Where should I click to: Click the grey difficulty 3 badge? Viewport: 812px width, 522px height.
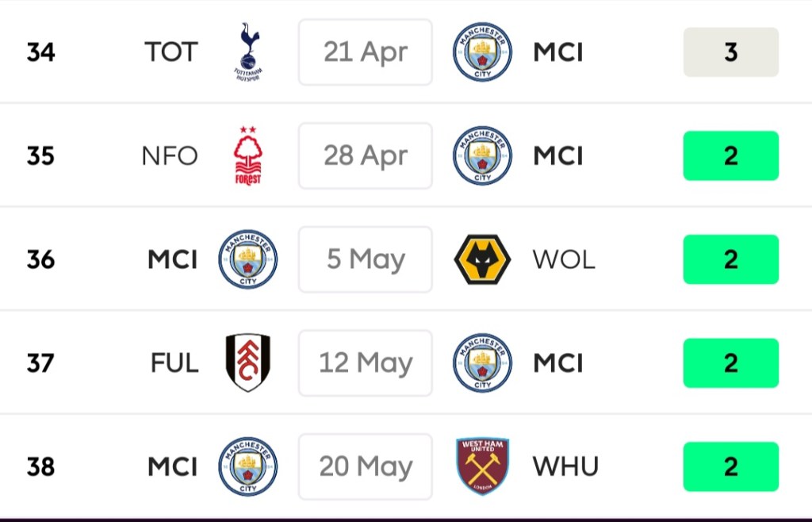pos(730,52)
